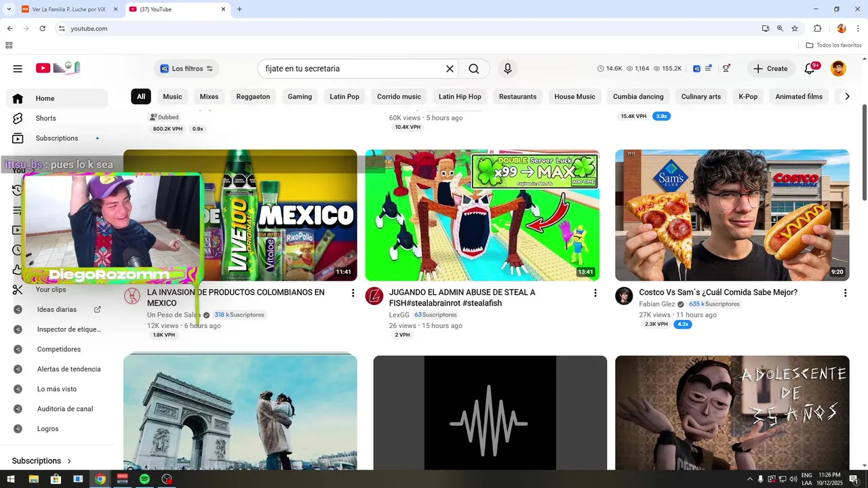The image size is (868, 488).
Task: Click the YouTube logo
Action: click(58, 68)
